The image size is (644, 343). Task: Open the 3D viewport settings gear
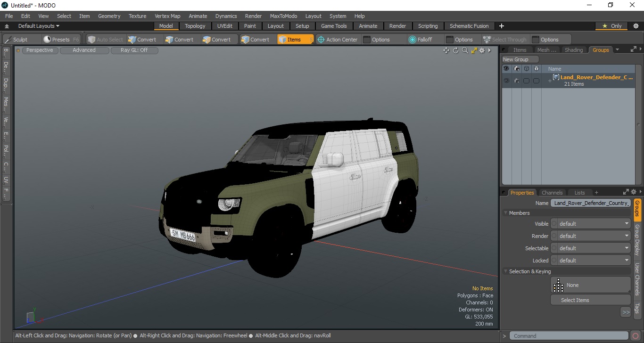pos(482,50)
